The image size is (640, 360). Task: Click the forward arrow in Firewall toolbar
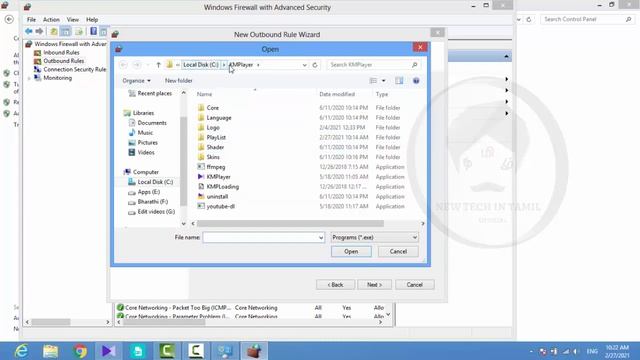click(x=39, y=31)
